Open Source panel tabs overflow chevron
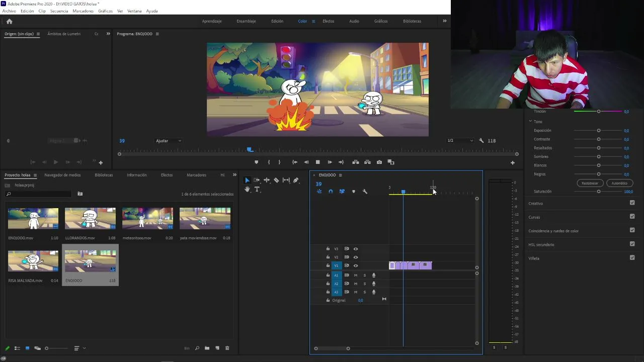Viewport: 644px width, 362px height. tap(108, 34)
